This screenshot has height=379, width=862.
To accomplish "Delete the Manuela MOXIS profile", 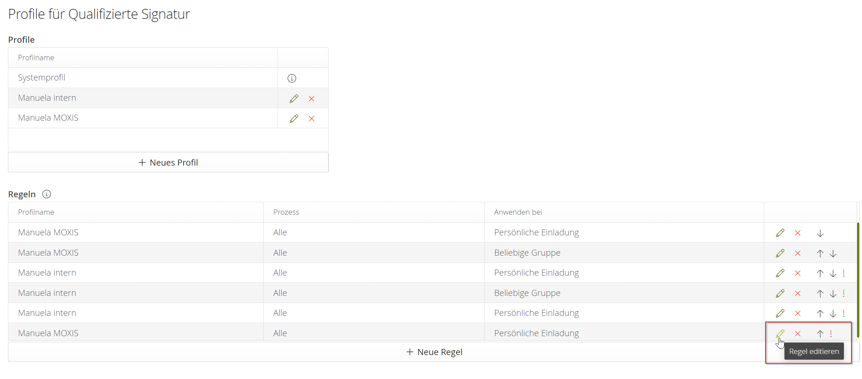I will pos(312,119).
